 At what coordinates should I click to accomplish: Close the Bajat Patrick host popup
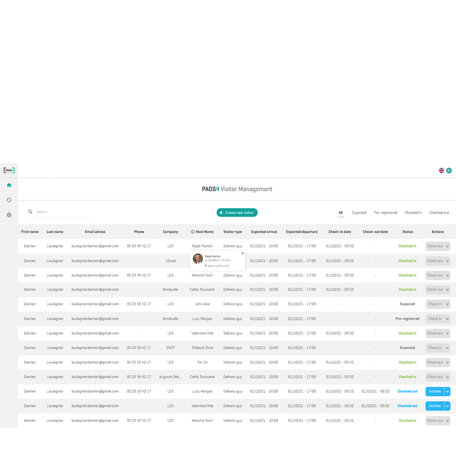[243, 253]
